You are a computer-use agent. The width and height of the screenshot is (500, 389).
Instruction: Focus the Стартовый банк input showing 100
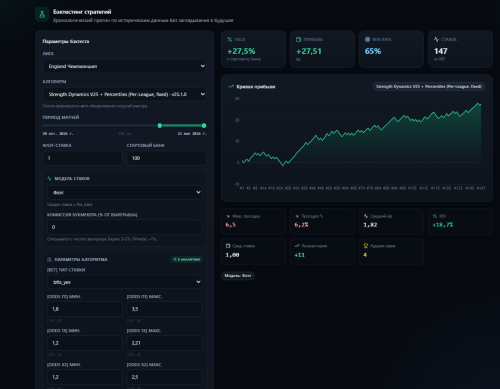[x=166, y=158]
